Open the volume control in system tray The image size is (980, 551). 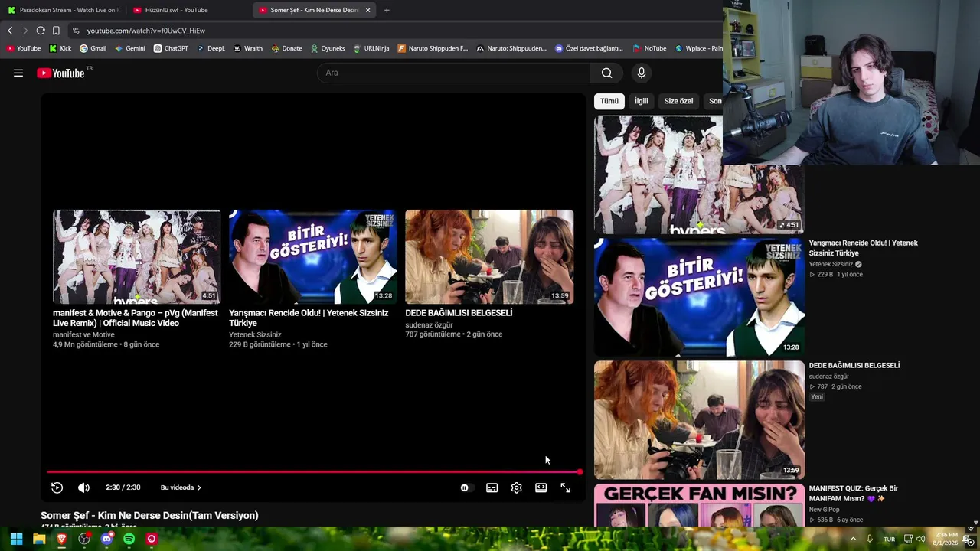tap(920, 539)
